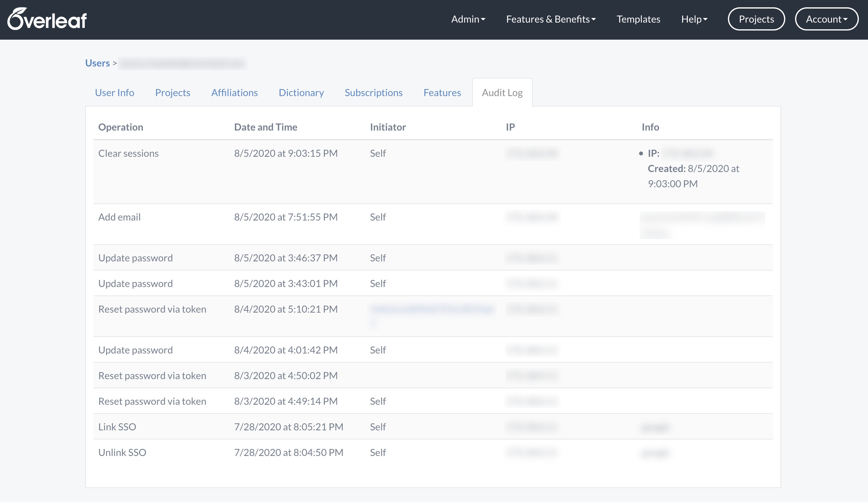
Task: Click the Date and Time column header
Action: point(266,127)
